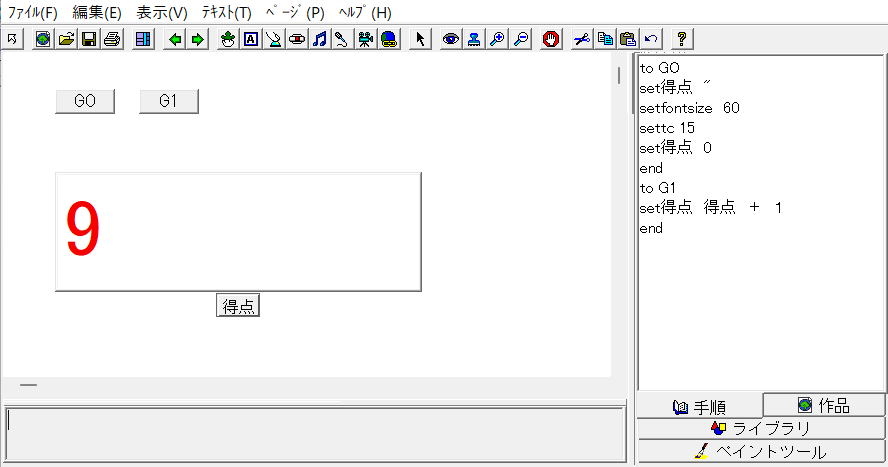Open the ペイントツール tab
Screen dimensions: 888x467
click(761, 451)
